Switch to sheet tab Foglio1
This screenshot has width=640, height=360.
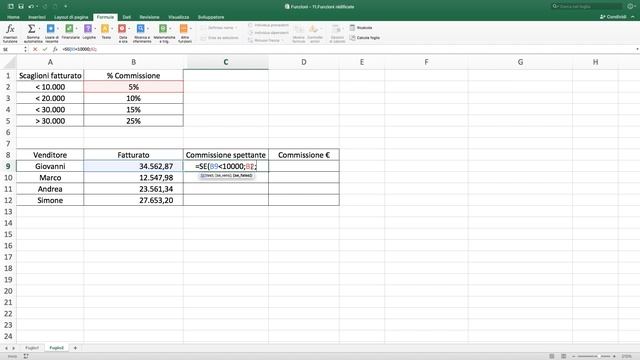point(32,348)
